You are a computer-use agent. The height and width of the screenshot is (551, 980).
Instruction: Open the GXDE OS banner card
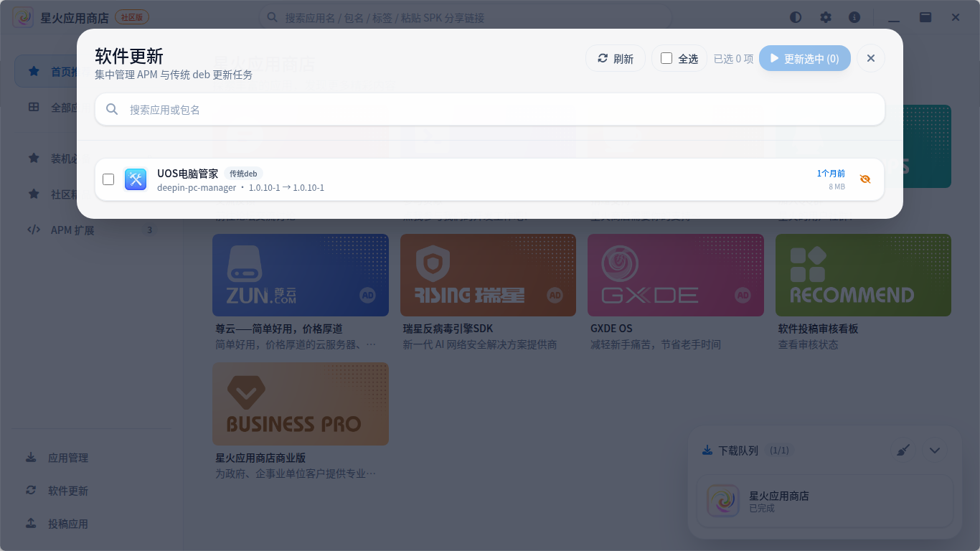tap(676, 275)
